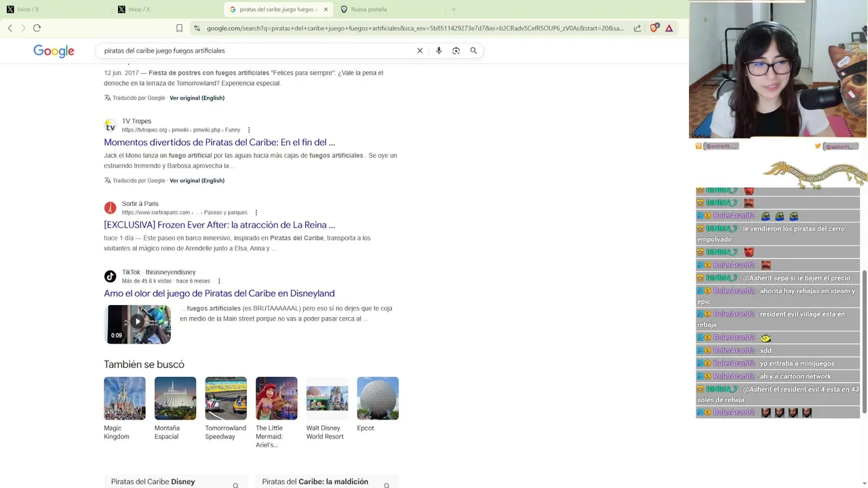Image resolution: width=868 pixels, height=488 pixels.
Task: Click the browser back arrow
Action: click(10, 28)
